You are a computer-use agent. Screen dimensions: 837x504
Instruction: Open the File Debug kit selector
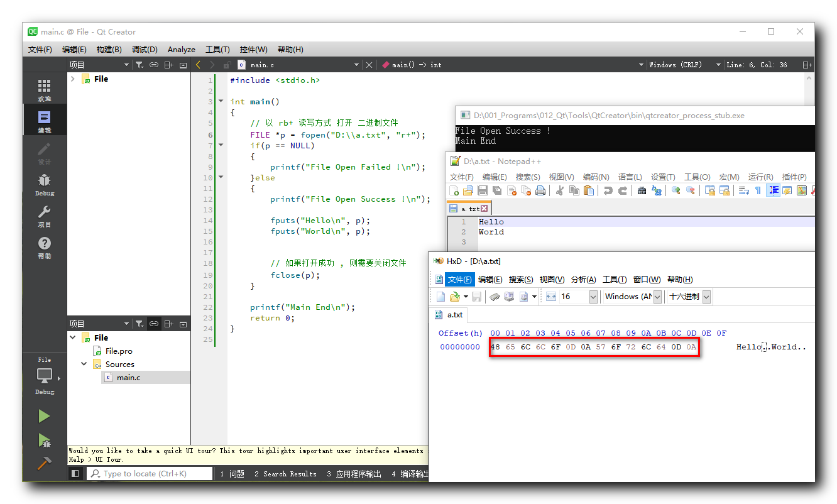point(44,376)
